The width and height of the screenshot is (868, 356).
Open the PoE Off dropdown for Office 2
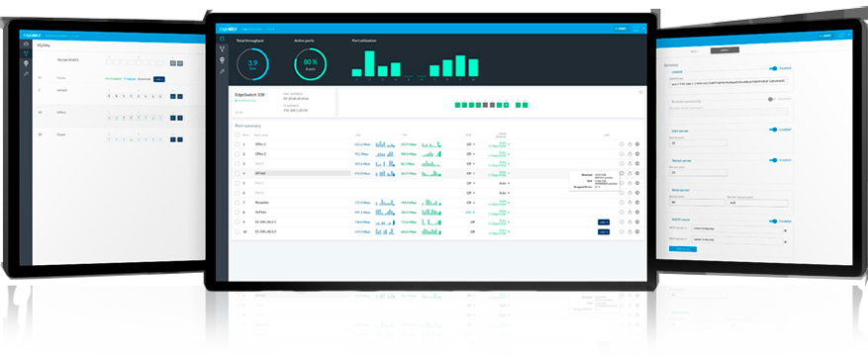click(470, 154)
